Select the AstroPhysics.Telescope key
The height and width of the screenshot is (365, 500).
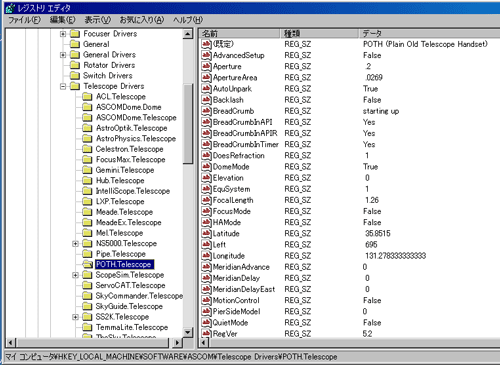[x=136, y=139]
